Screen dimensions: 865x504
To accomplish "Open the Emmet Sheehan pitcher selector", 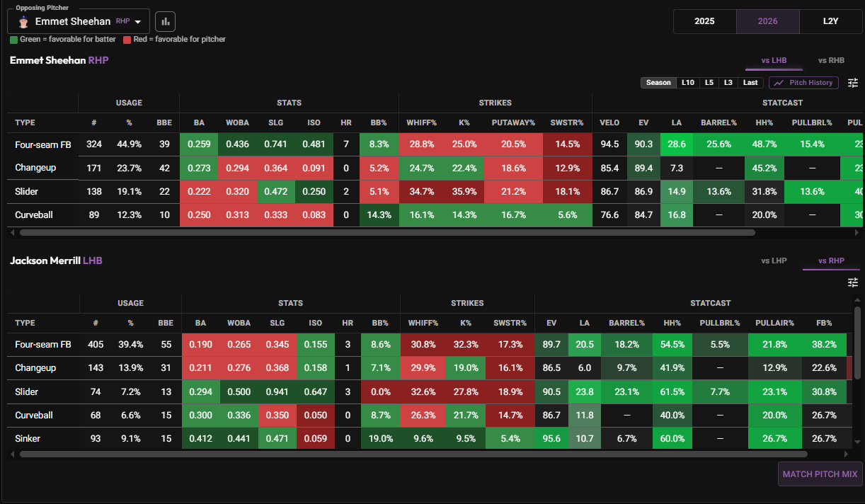I will coord(79,22).
